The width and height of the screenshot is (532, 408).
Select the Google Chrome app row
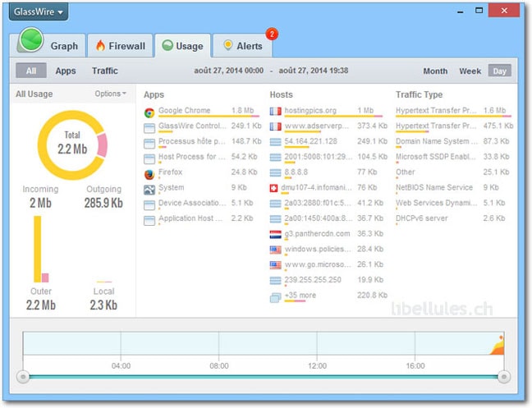[x=204, y=112]
